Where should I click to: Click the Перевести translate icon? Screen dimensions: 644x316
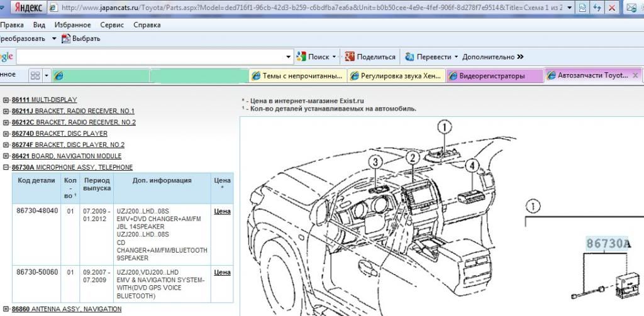tap(409, 57)
